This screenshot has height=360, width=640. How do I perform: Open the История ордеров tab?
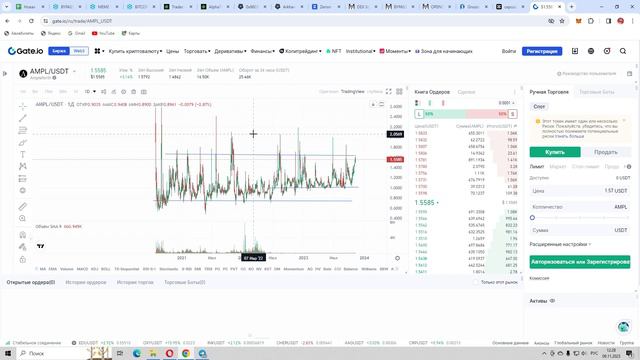point(86,282)
